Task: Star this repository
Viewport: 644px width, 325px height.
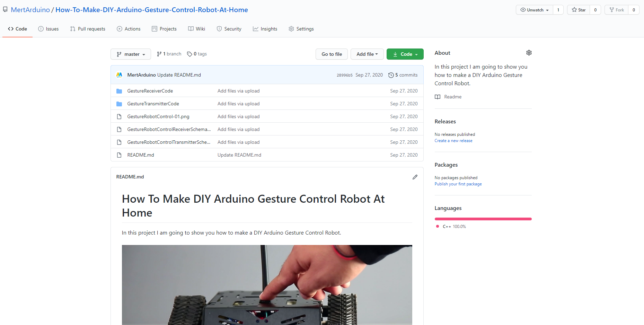Action: click(579, 10)
